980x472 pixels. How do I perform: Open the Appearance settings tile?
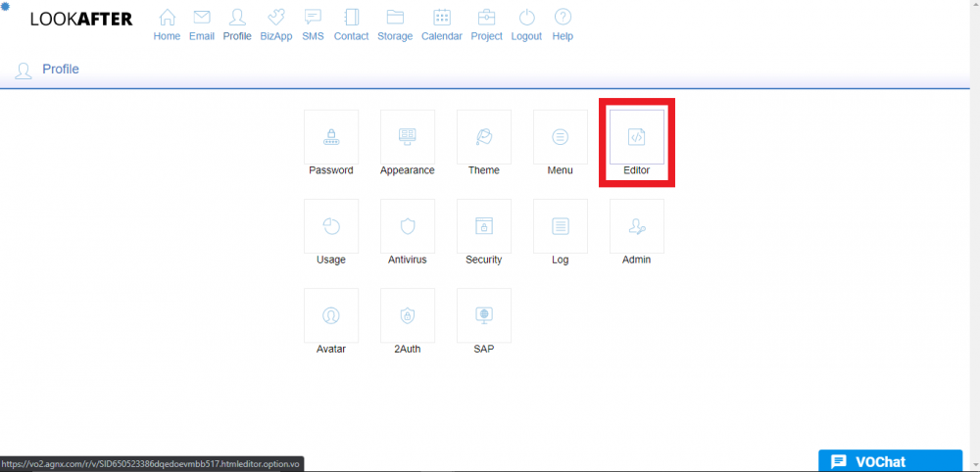click(x=408, y=137)
